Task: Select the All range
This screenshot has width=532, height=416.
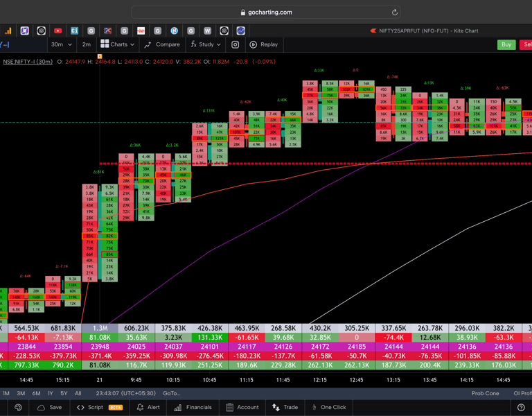Action: point(78,393)
